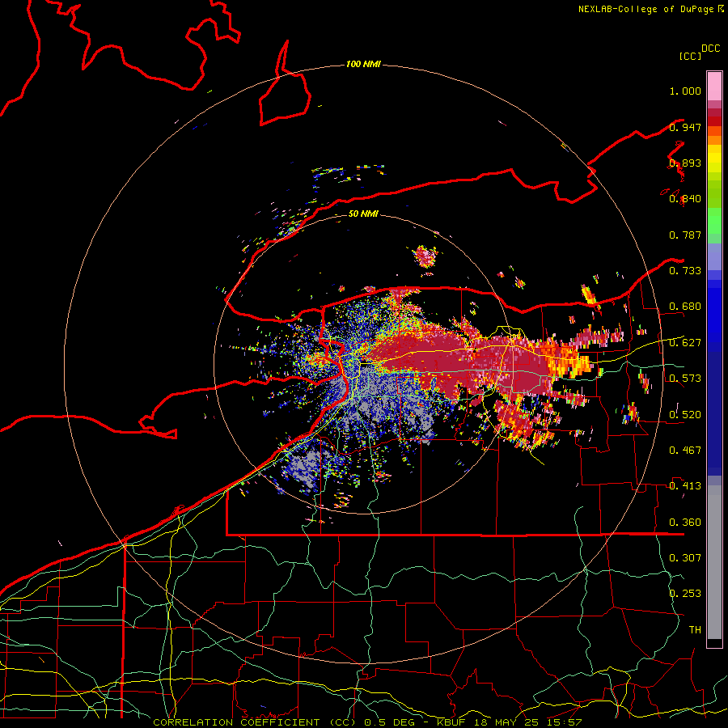
Task: Click the 0.307 legend value
Action: click(x=685, y=557)
